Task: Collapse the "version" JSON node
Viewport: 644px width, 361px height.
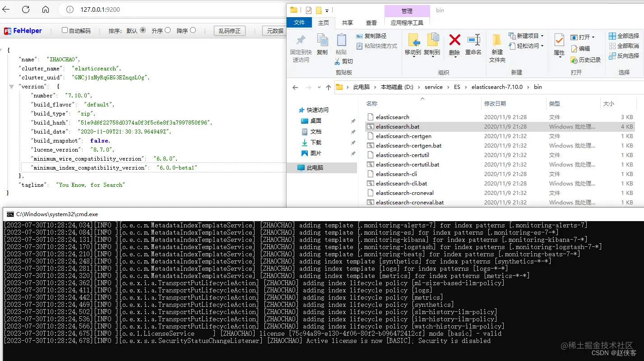Action: 13,87
